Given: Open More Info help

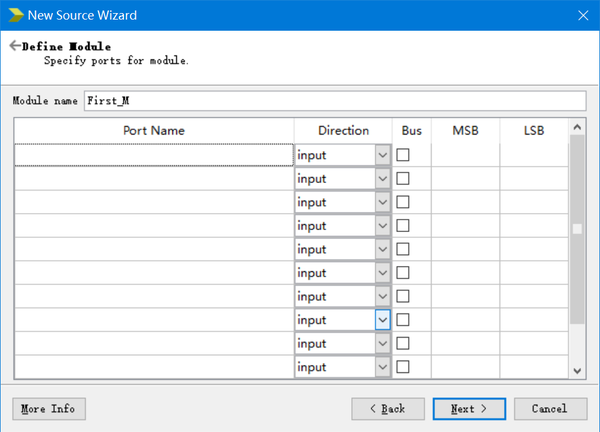Looking at the screenshot, I should coord(48,408).
